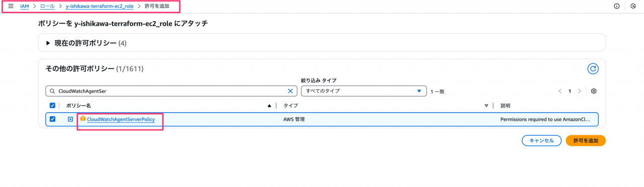Click the 絞り込み タイプ label
The width and height of the screenshot is (644, 187).
coord(318,80)
